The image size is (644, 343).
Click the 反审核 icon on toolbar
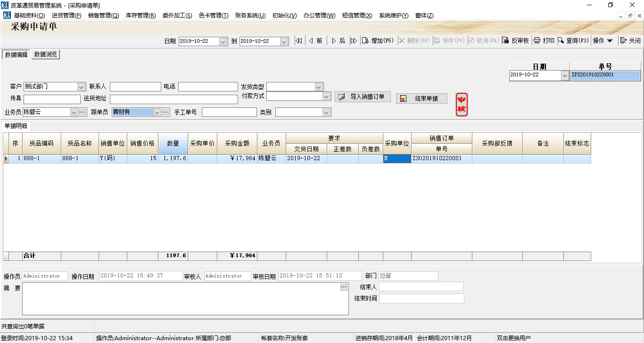pyautogui.click(x=505, y=41)
